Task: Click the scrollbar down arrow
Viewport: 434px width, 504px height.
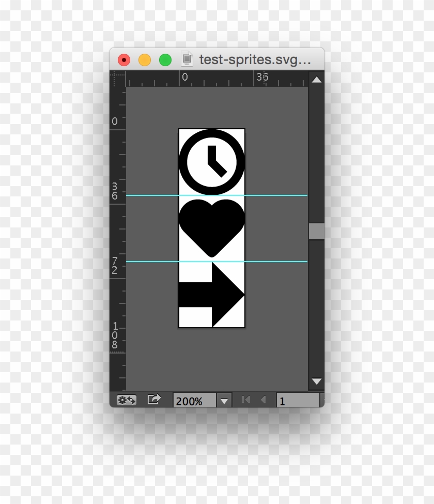Action: (317, 381)
